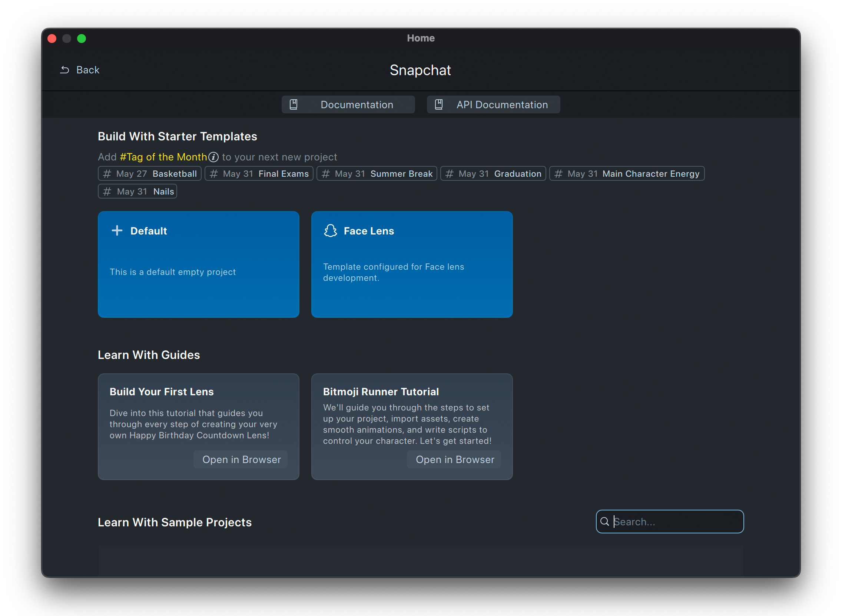Click the #Tag of the Month link
Viewport: 842px width, 616px height.
click(x=163, y=157)
